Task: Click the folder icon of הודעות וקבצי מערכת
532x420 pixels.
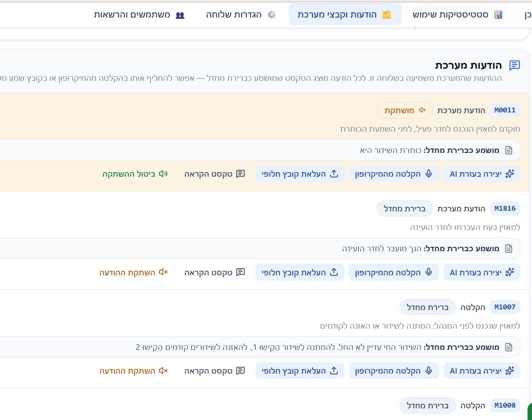Action: tap(387, 15)
